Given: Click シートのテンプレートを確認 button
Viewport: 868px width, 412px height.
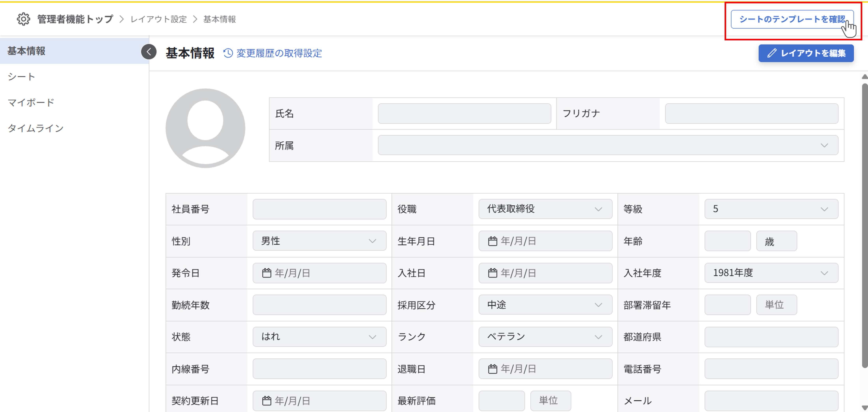Looking at the screenshot, I should (x=792, y=19).
